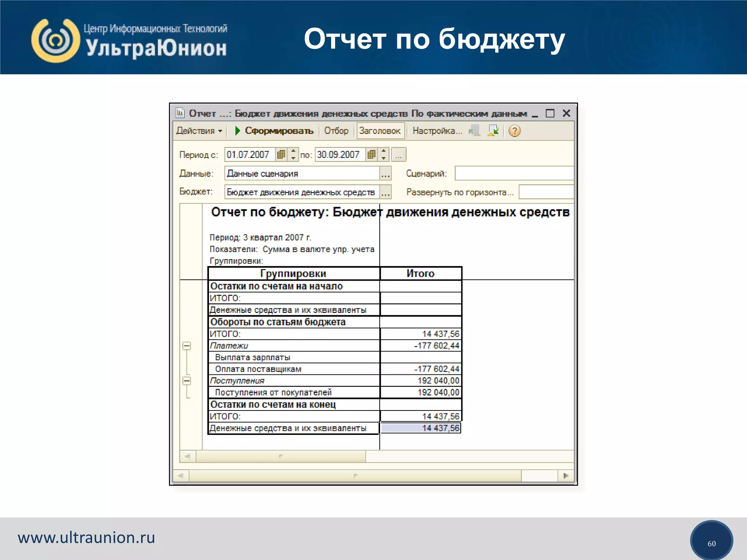This screenshot has width=747, height=560.
Task: Select highlighted cell 14 437,56 in last row
Action: tap(421, 428)
